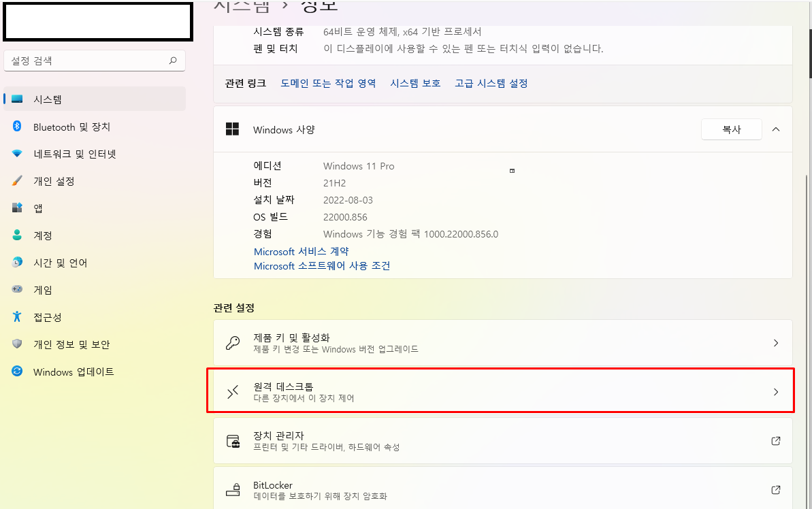Click the version value 21H2
The height and width of the screenshot is (509, 812).
tap(335, 183)
